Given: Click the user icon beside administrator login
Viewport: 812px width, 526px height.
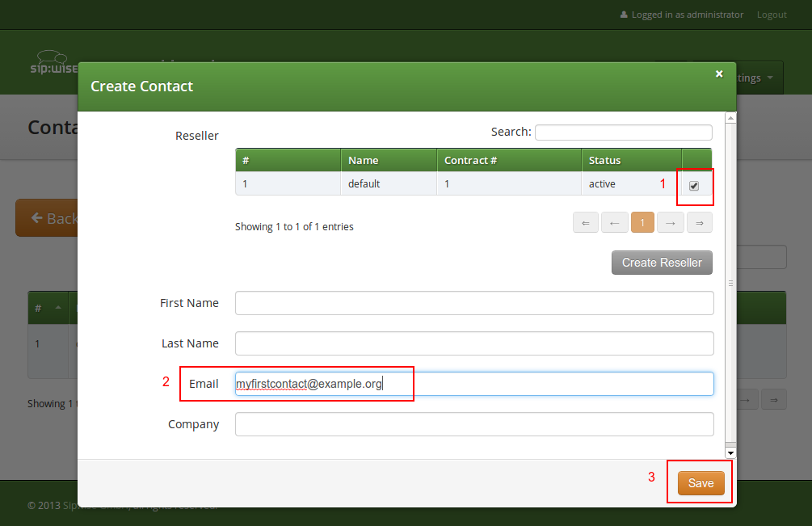Looking at the screenshot, I should [x=623, y=15].
